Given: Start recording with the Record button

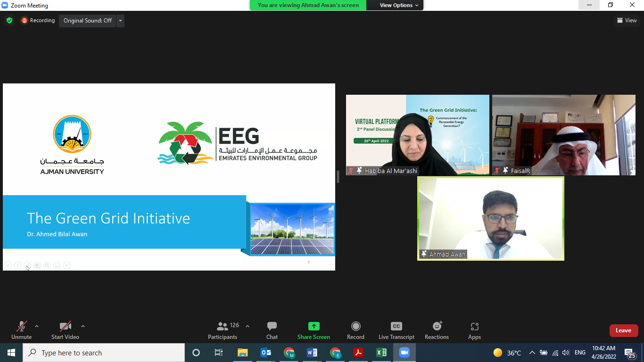Looking at the screenshot, I should click(x=355, y=330).
